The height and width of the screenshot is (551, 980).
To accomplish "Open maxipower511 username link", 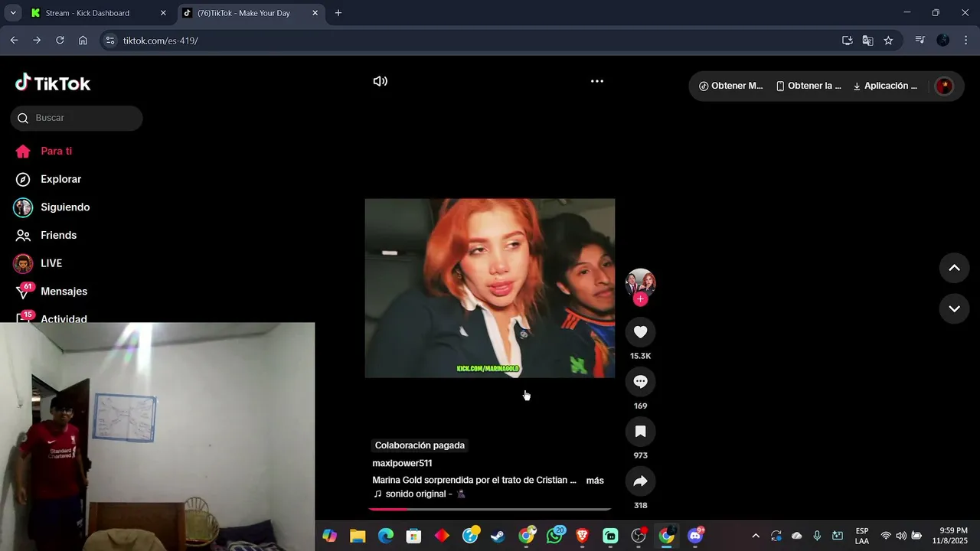I will [x=402, y=463].
